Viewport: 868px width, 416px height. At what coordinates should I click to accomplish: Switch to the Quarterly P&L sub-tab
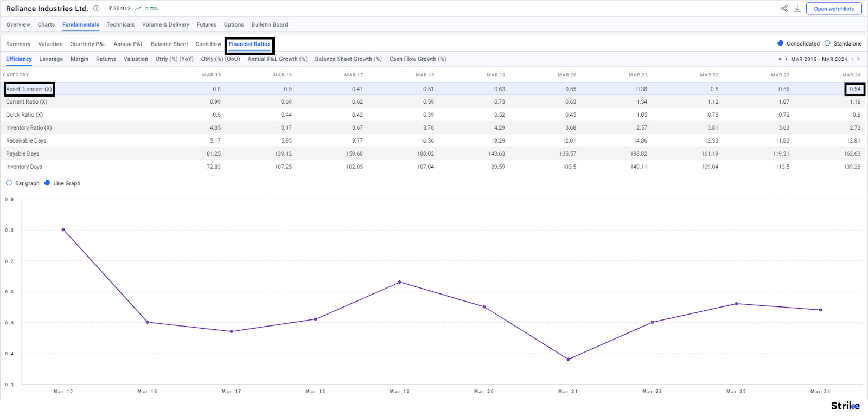[x=88, y=44]
